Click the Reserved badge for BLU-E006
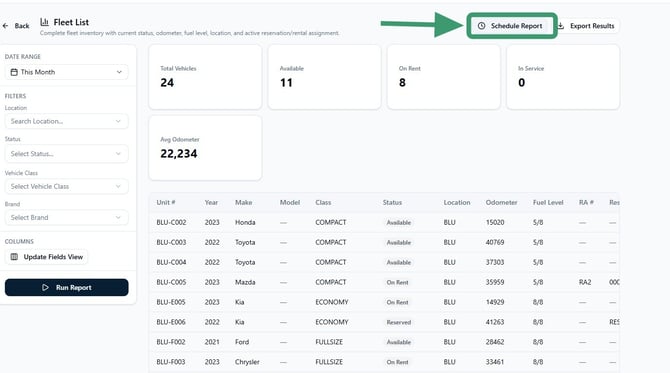Image resolution: width=670 pixels, height=373 pixels. tap(399, 322)
